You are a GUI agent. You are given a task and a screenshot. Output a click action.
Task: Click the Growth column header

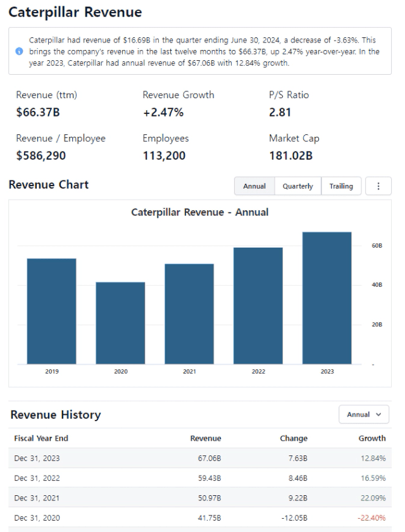(x=372, y=438)
